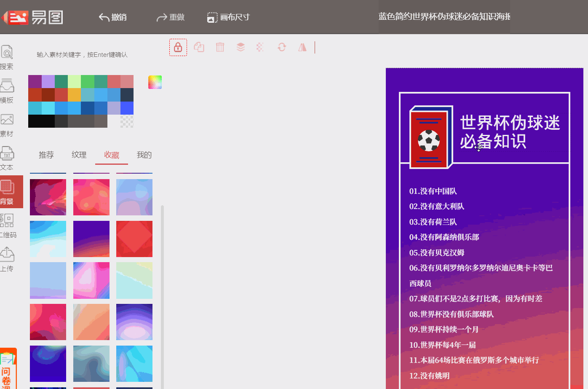This screenshot has width=588, height=389.
Task: Open the rainbow custom color picker
Action: (155, 82)
